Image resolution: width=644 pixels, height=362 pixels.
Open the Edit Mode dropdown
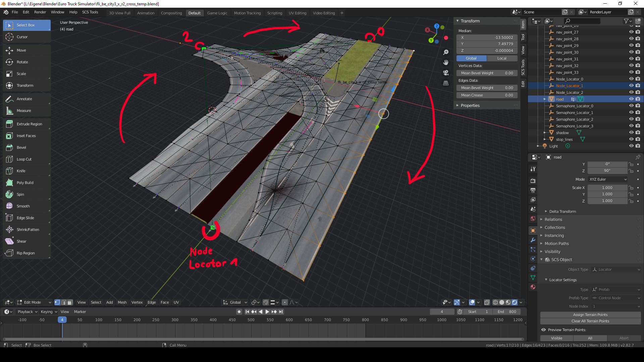click(34, 302)
